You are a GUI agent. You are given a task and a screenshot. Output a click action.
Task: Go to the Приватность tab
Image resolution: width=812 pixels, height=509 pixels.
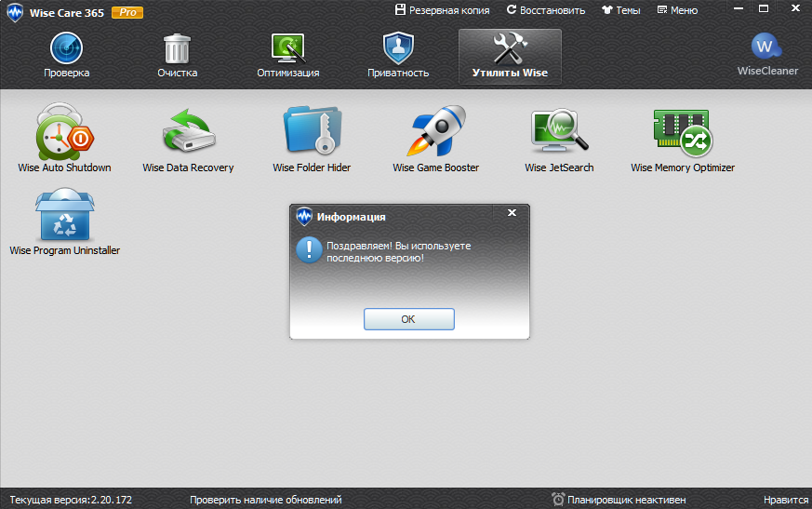(398, 56)
